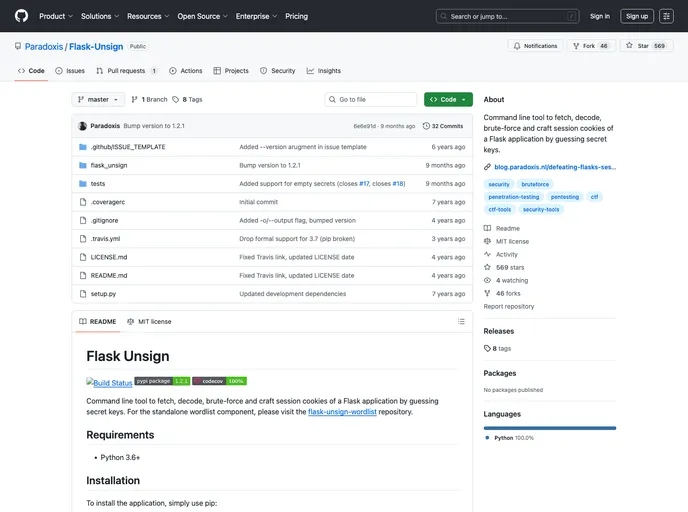Screen dimensions: 688x512
Task: Switch to the Projects tab
Action: 231,71
